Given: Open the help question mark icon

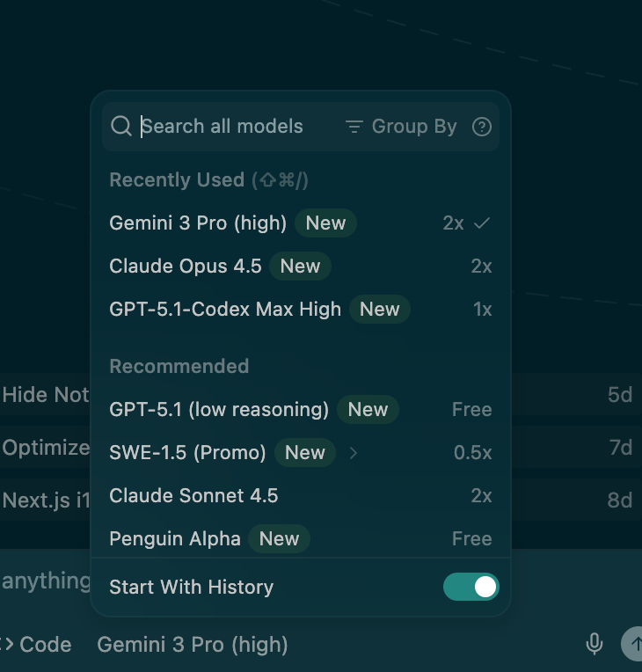Looking at the screenshot, I should [x=481, y=127].
